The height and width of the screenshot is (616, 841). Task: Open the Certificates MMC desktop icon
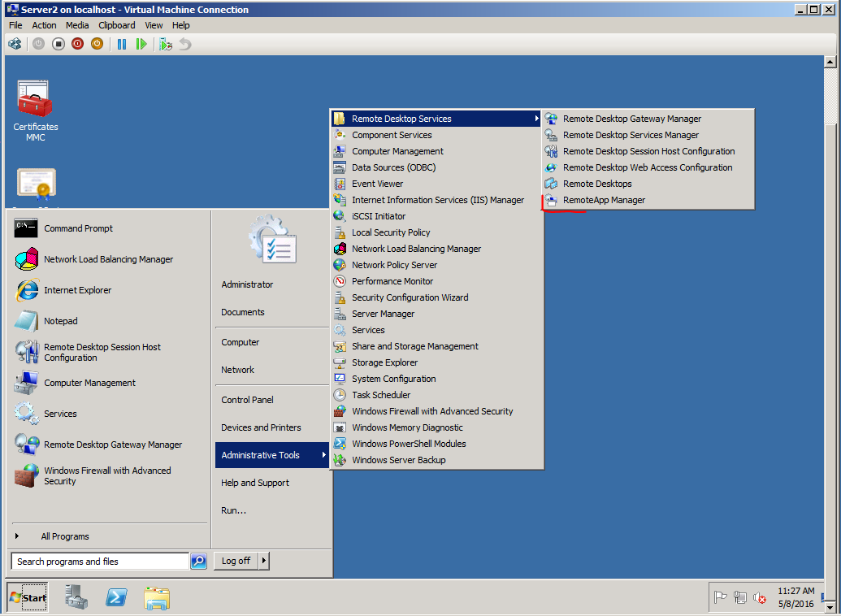pos(36,111)
